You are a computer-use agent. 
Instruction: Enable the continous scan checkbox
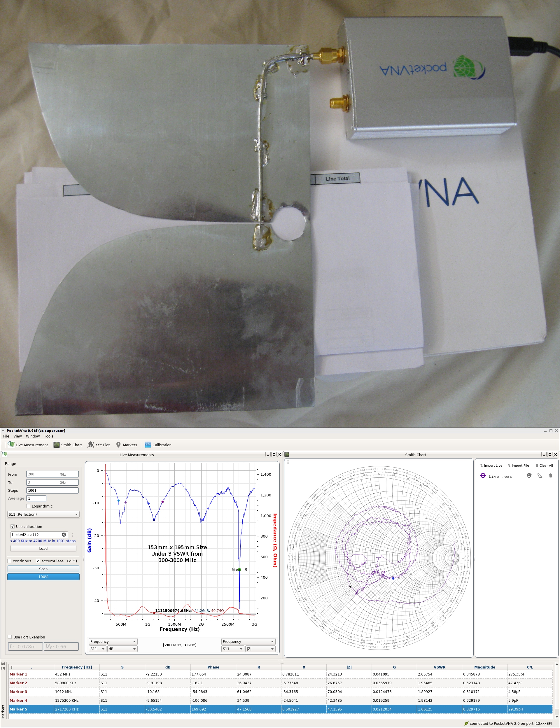click(x=9, y=561)
